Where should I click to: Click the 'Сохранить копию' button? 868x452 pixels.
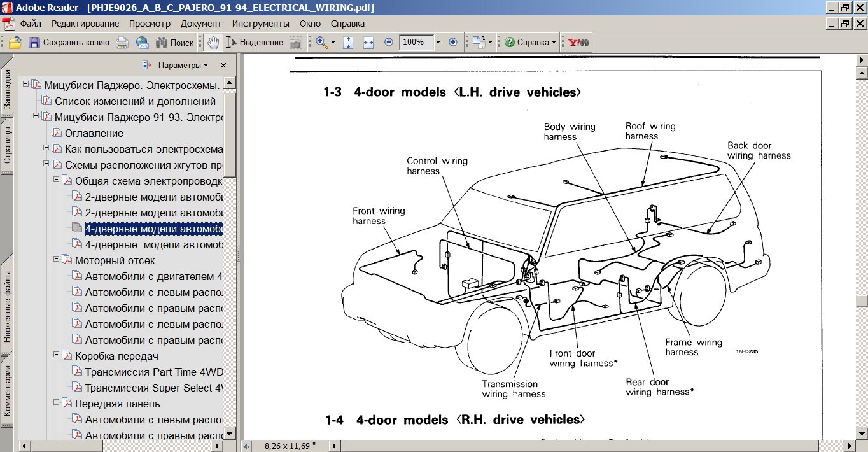69,43
